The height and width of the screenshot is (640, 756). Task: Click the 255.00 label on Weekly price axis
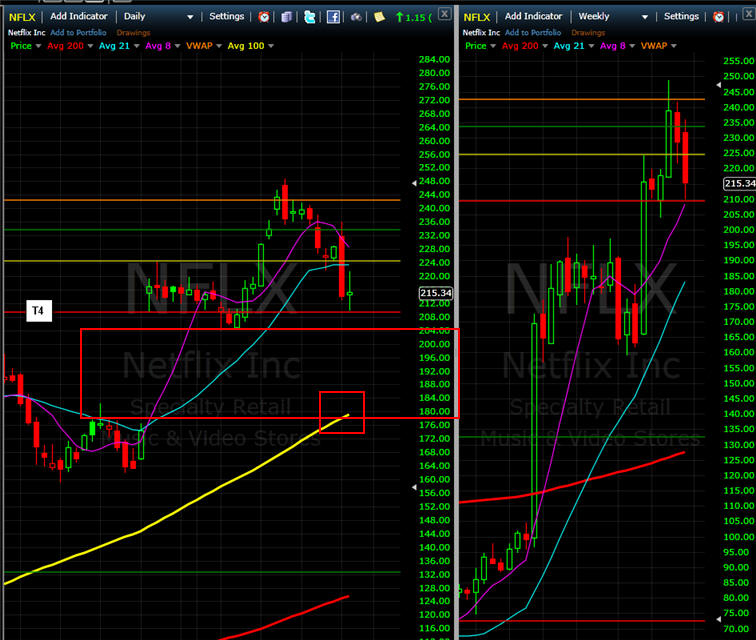coord(739,61)
